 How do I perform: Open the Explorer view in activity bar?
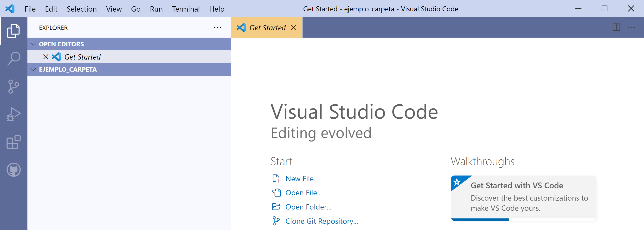13,31
